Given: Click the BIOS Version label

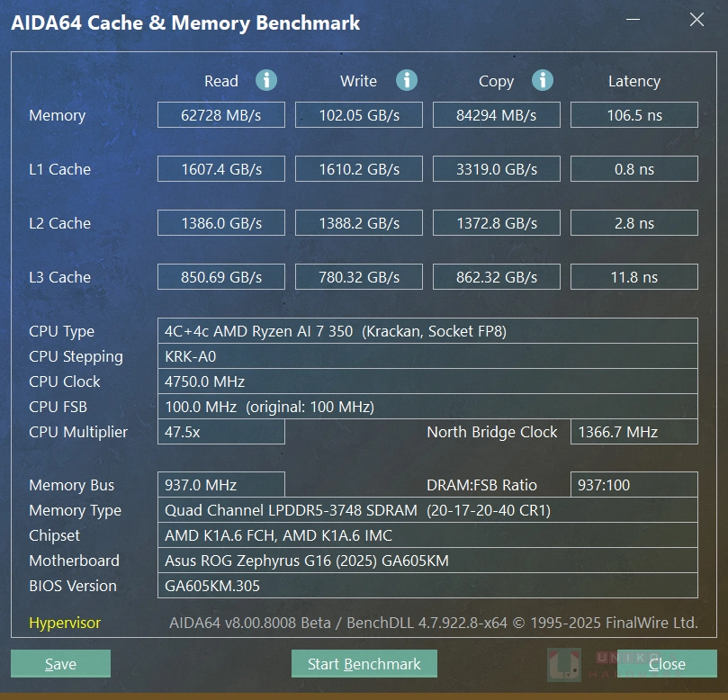Looking at the screenshot, I should (72, 586).
